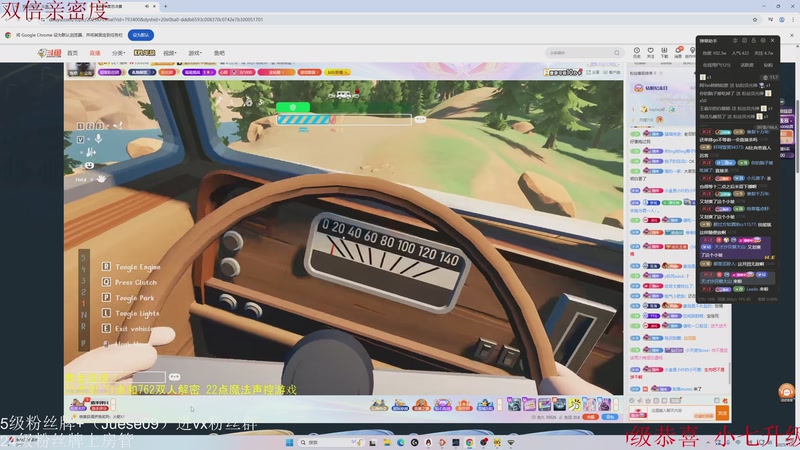Image resolution: width=800 pixels, height=450 pixels.
Task: Close the Chrome default browser infobar
Action: (792, 35)
